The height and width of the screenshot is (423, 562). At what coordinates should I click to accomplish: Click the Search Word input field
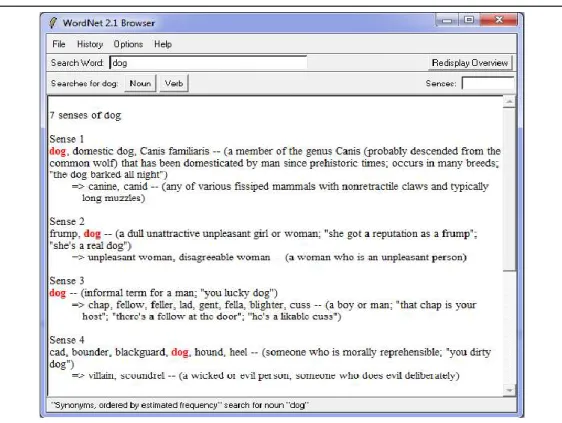(208, 63)
